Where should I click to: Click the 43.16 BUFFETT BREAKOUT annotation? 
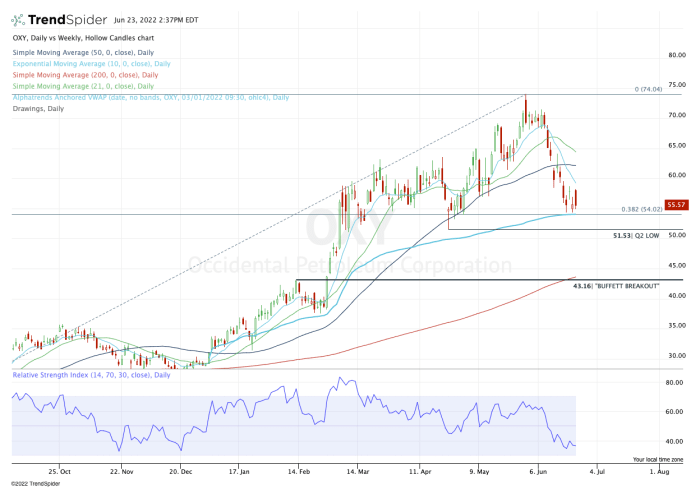(x=616, y=286)
